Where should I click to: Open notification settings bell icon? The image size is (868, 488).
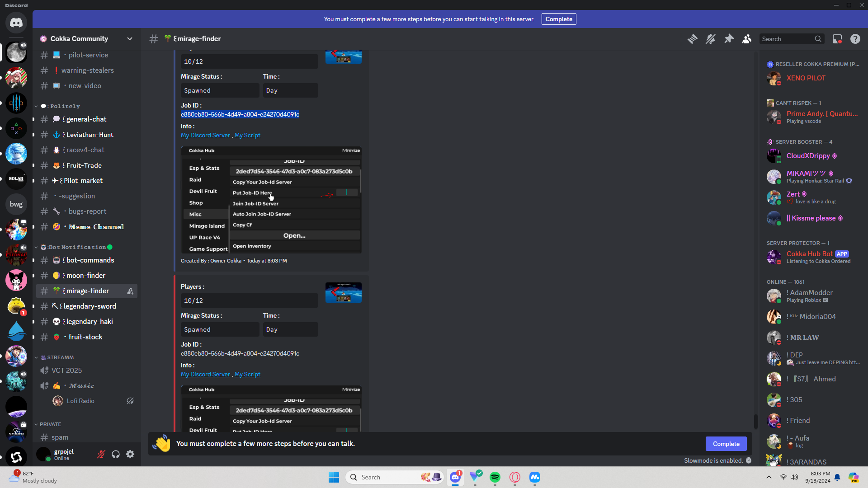coord(711,39)
